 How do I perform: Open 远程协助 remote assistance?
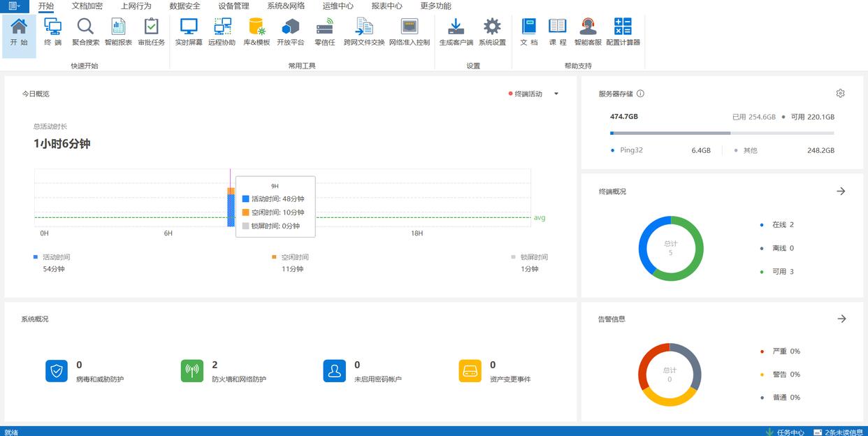pos(222,32)
